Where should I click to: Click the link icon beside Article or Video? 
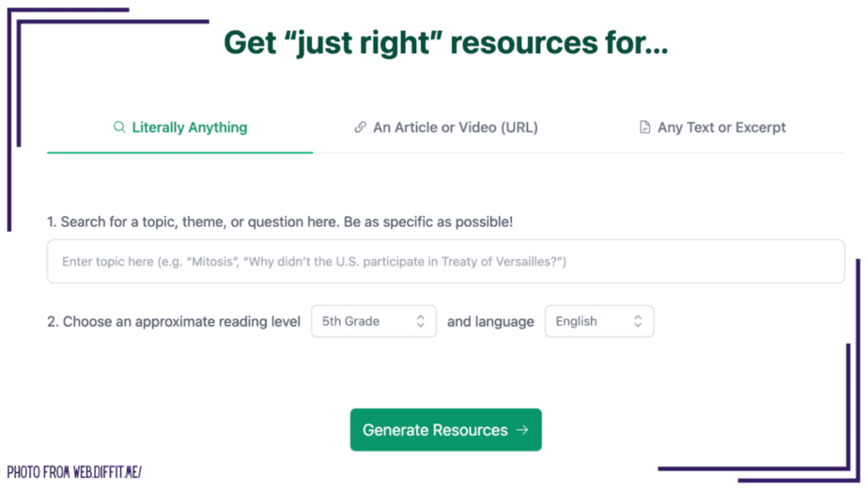pos(360,128)
